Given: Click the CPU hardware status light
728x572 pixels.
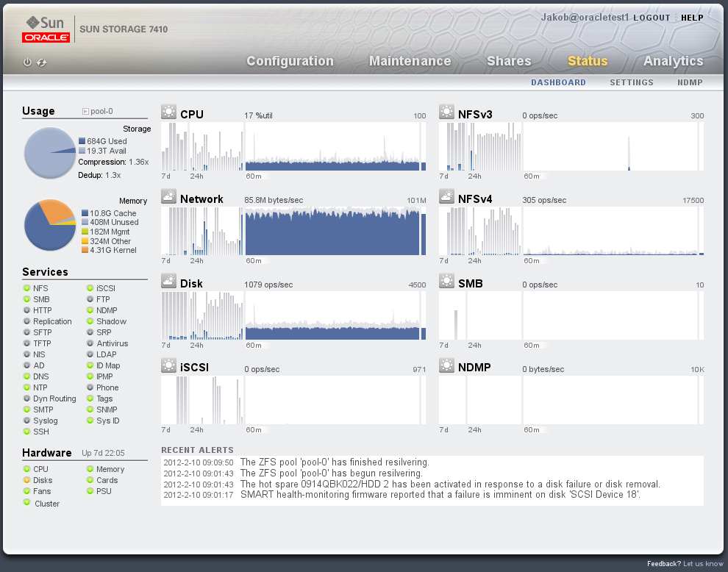Looking at the screenshot, I should pyautogui.click(x=27, y=469).
